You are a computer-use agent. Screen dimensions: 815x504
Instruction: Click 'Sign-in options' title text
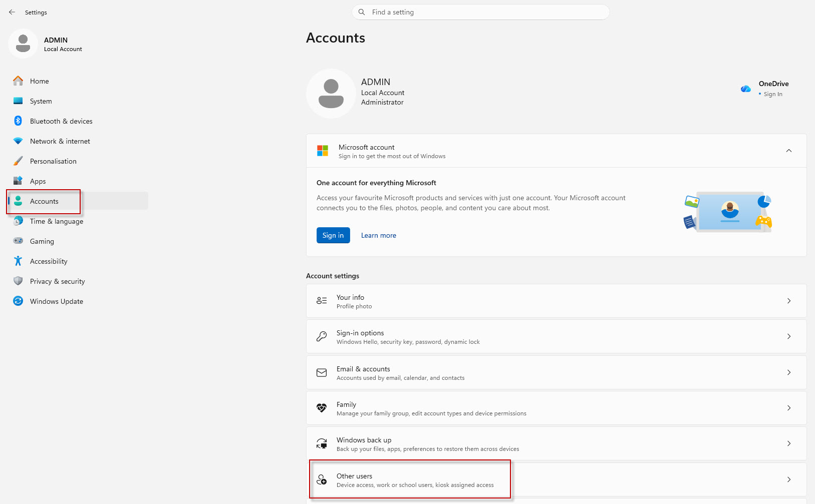[x=360, y=333]
